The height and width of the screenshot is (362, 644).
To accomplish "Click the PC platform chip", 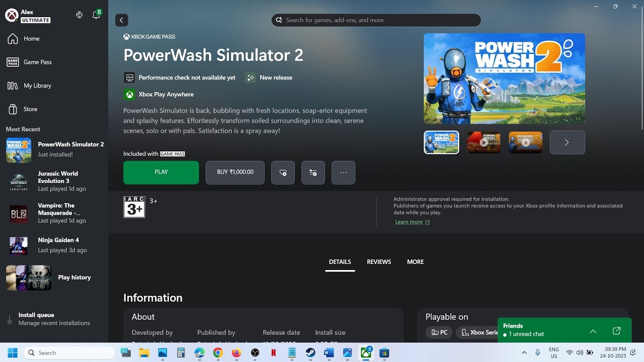I will click(x=439, y=332).
